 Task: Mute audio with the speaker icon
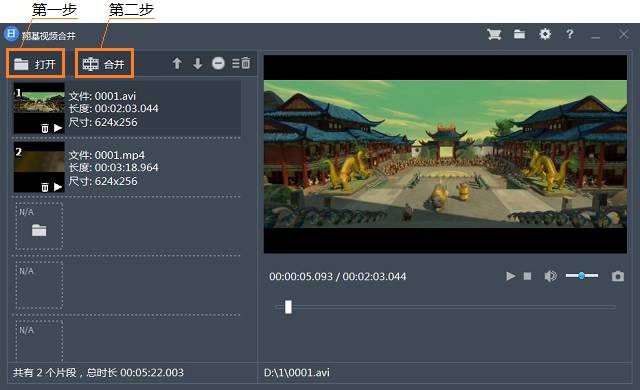coord(550,276)
